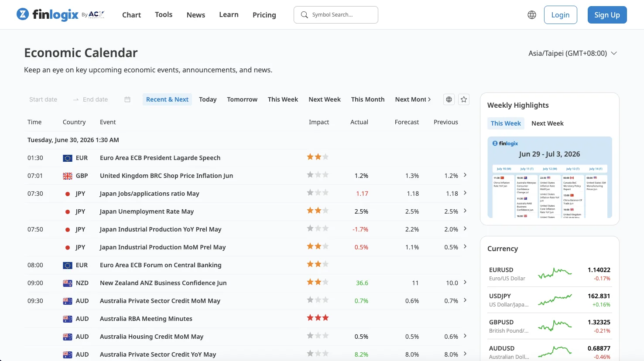Show Next Week in Weekly Highlights

(x=548, y=123)
